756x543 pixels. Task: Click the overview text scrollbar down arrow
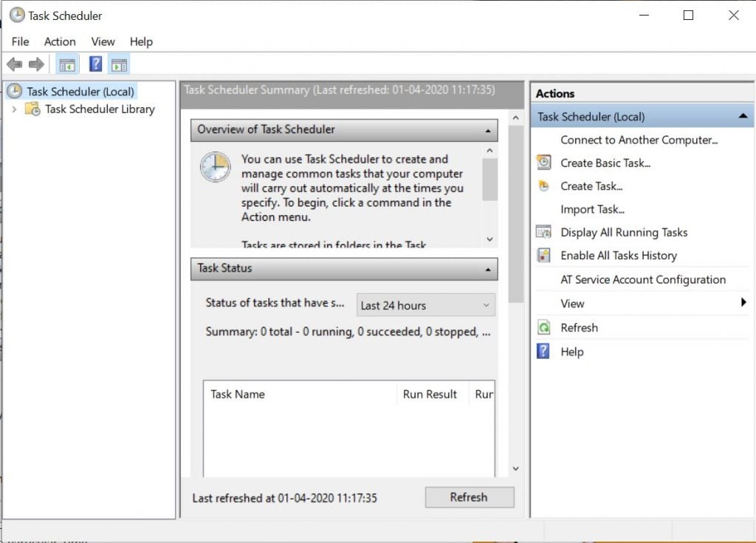(x=490, y=239)
